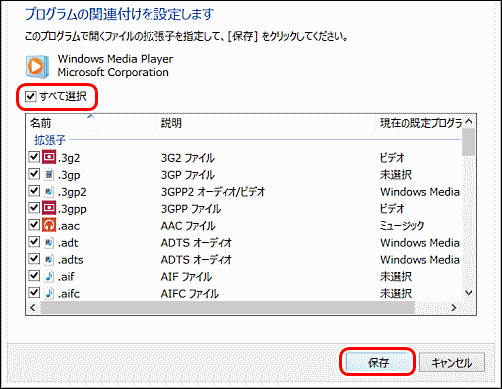The height and width of the screenshot is (389, 502).
Task: Select the .aac extension name
Action: click(69, 226)
